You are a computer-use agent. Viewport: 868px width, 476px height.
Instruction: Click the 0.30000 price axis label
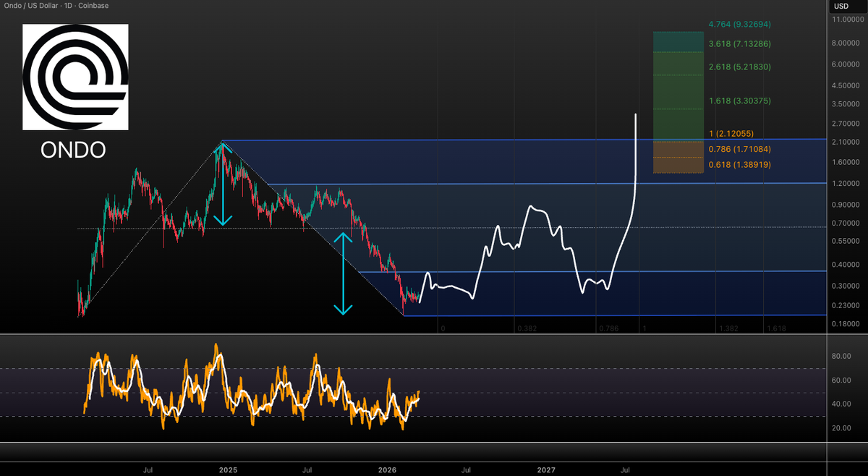point(847,286)
